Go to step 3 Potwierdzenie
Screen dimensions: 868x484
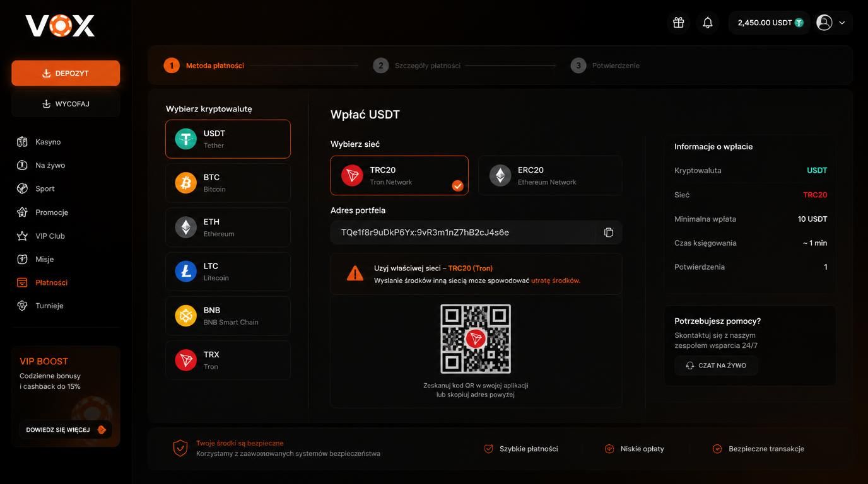[x=605, y=66]
